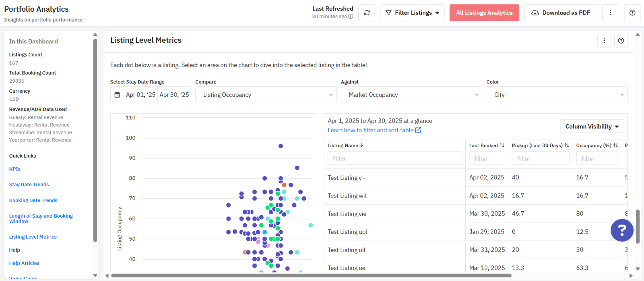Click the calendar icon in date range

(117, 95)
